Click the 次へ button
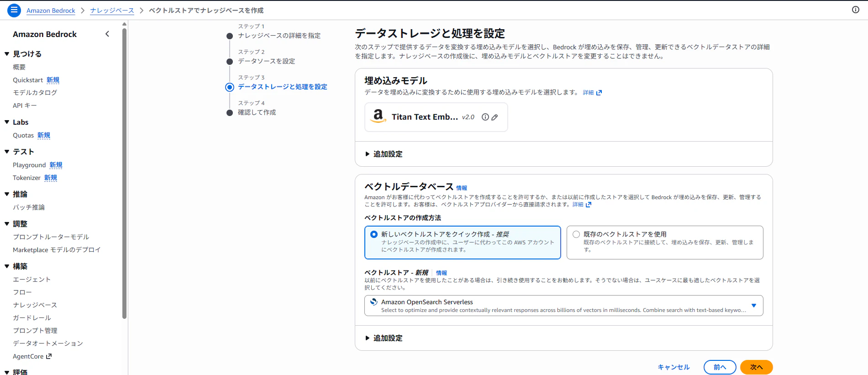The width and height of the screenshot is (868, 375). (x=756, y=367)
